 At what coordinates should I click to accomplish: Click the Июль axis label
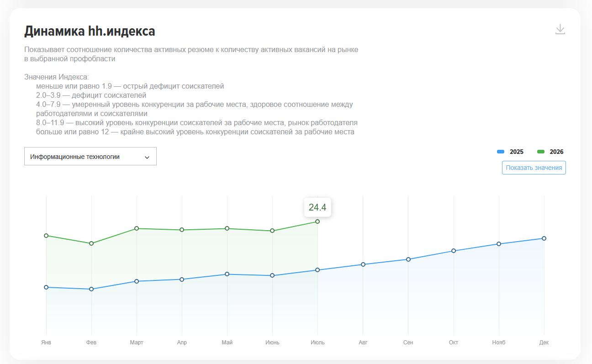pyautogui.click(x=317, y=343)
